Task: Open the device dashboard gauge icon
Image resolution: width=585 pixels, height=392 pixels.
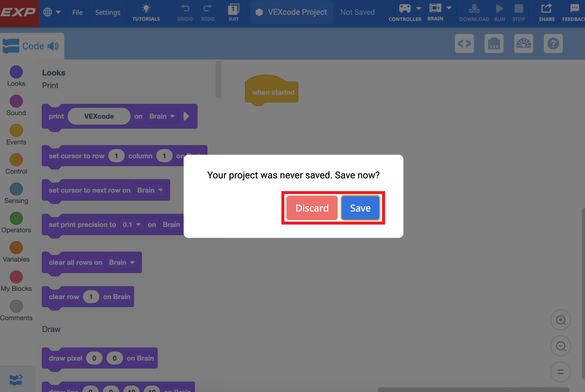Action: click(x=523, y=43)
